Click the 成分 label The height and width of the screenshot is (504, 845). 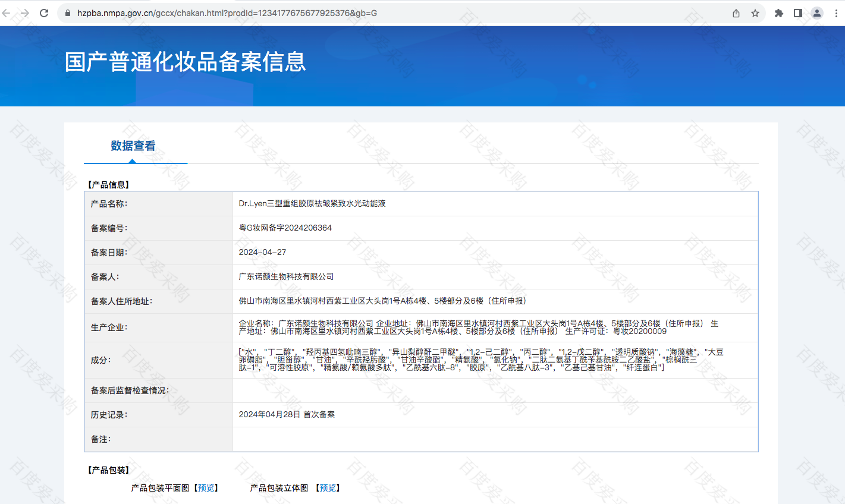100,360
